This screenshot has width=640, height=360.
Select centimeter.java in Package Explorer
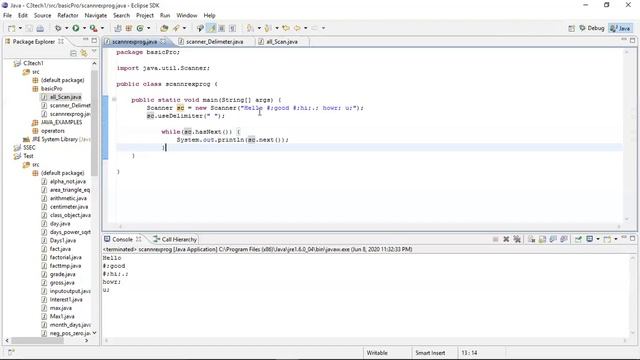click(x=69, y=207)
